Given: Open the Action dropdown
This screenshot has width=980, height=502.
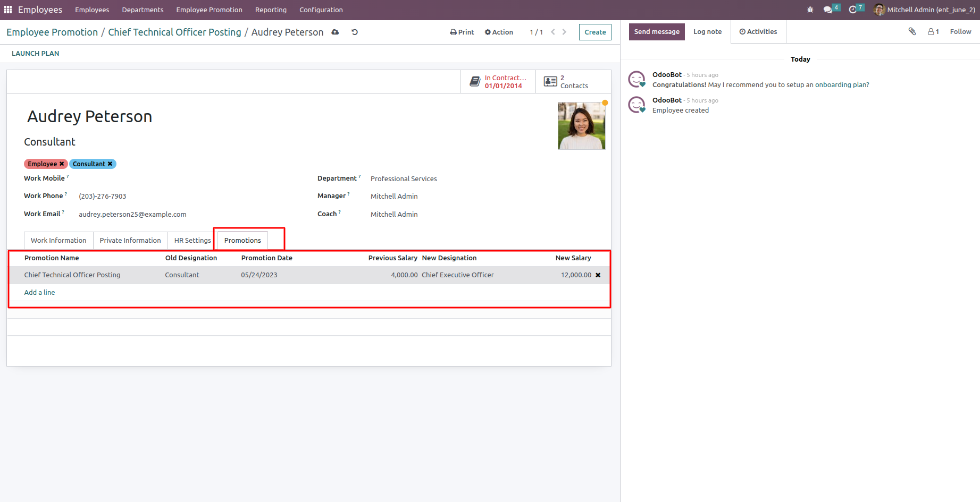Looking at the screenshot, I should click(499, 32).
